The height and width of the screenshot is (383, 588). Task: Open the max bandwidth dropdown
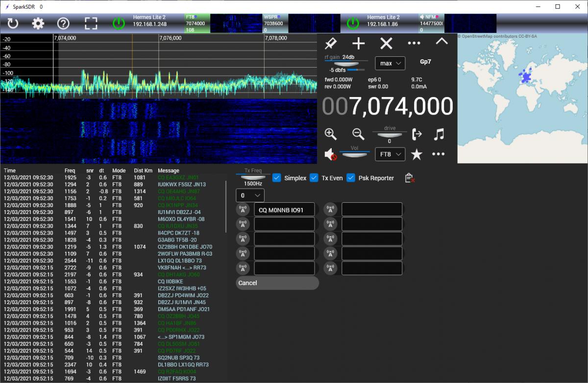(390, 63)
